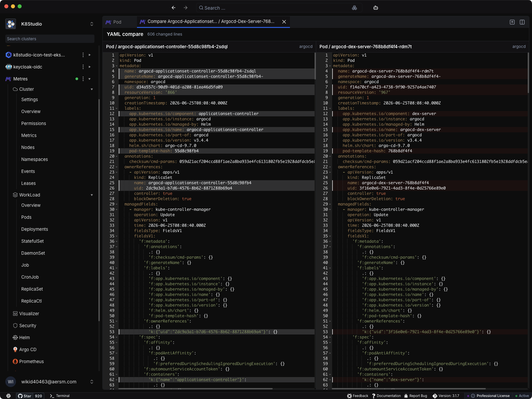Click the user avatar WI
The image size is (532, 399).
11,382
